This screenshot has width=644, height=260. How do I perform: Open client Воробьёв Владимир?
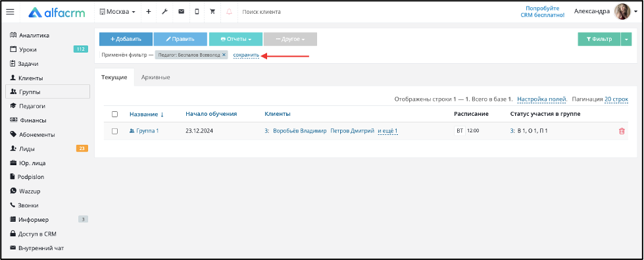point(300,131)
